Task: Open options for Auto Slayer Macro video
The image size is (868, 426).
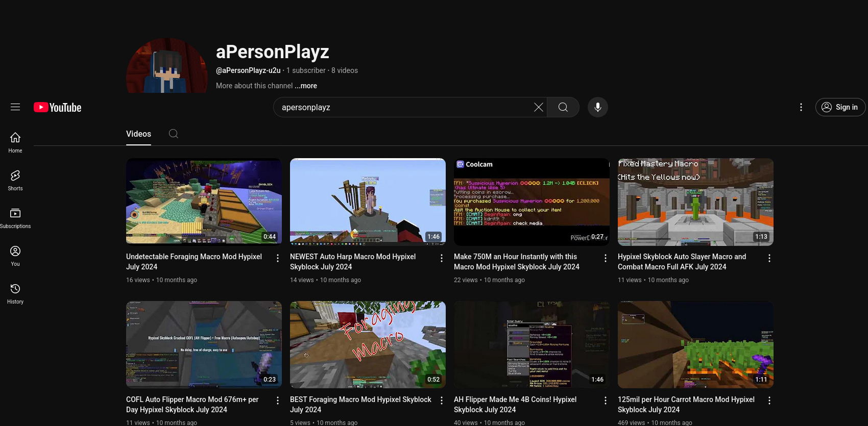Action: click(769, 258)
